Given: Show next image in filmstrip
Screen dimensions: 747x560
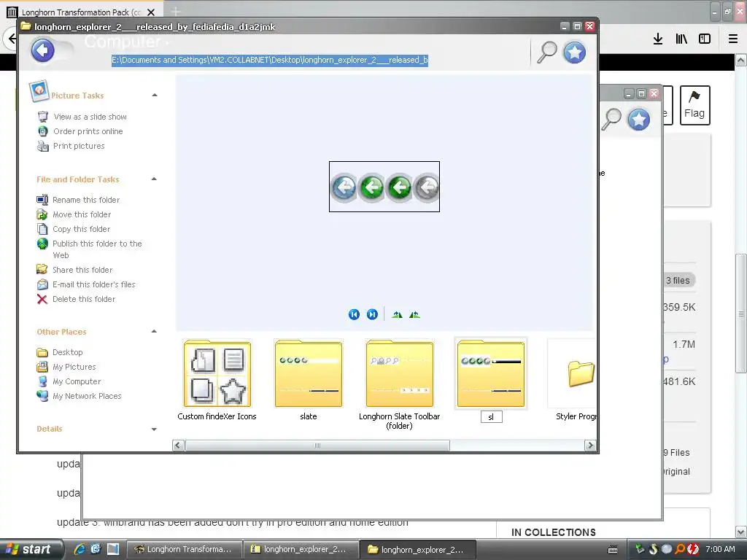Looking at the screenshot, I should [372, 315].
